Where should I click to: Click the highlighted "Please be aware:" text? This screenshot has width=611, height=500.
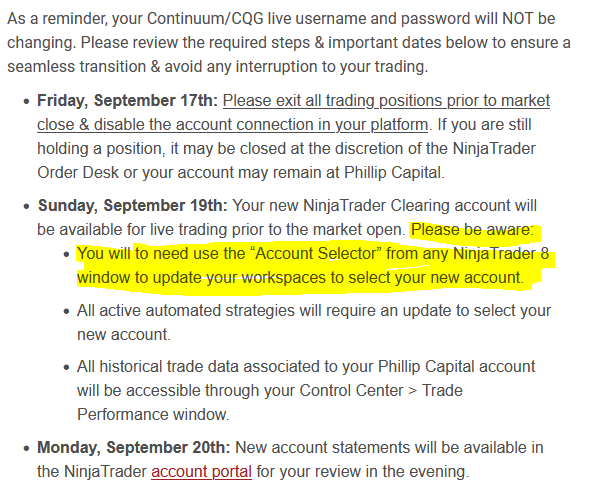[x=473, y=230]
